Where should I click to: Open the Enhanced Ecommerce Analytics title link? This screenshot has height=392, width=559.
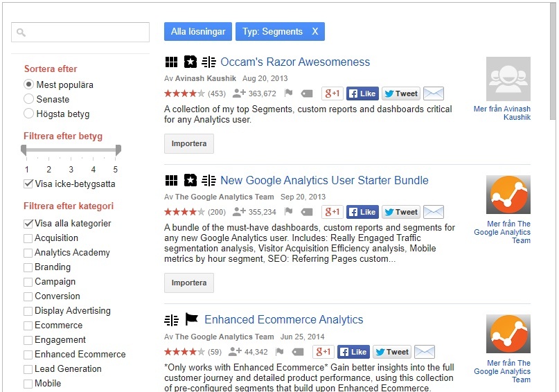[x=283, y=319]
